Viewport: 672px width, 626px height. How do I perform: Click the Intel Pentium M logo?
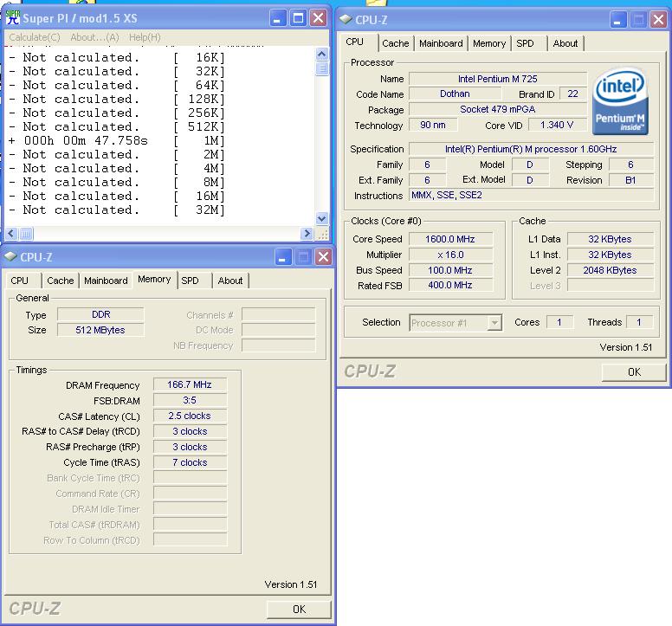[x=620, y=101]
